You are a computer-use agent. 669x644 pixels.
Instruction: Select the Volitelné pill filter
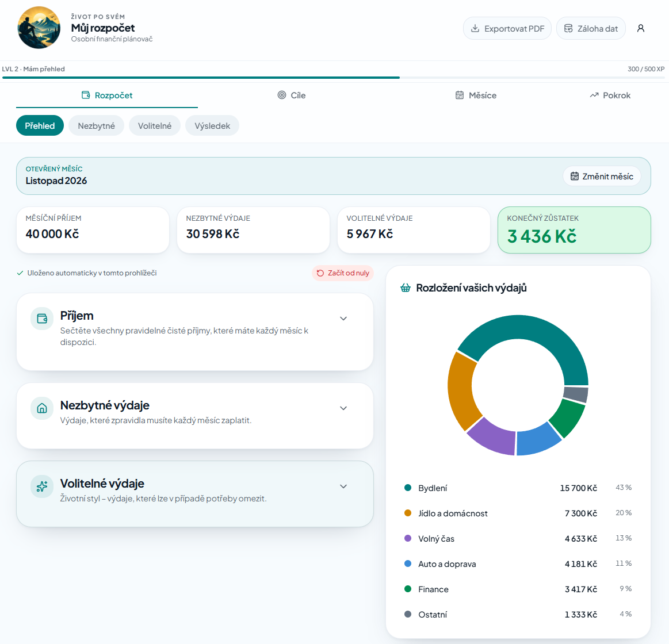[x=154, y=126]
